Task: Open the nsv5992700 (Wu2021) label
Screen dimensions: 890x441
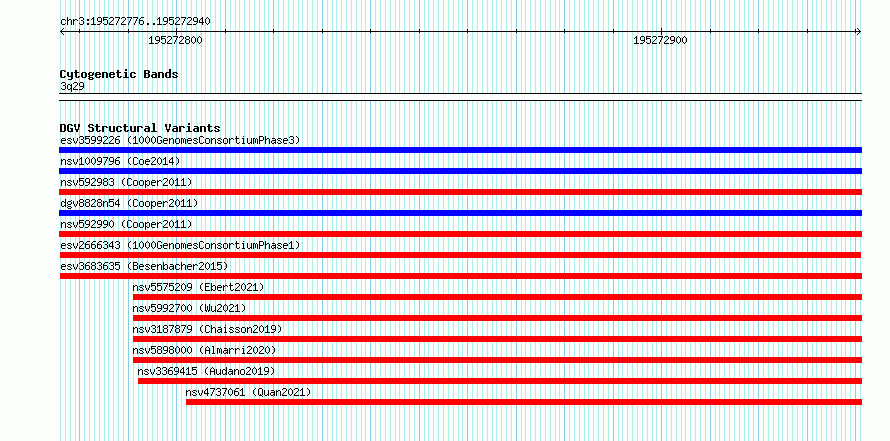Action: tap(189, 308)
